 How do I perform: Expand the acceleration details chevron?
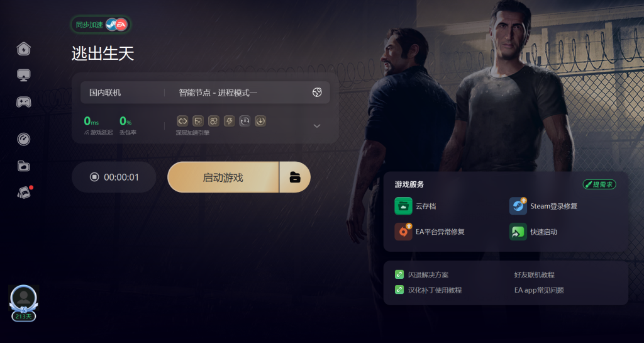[x=317, y=126]
